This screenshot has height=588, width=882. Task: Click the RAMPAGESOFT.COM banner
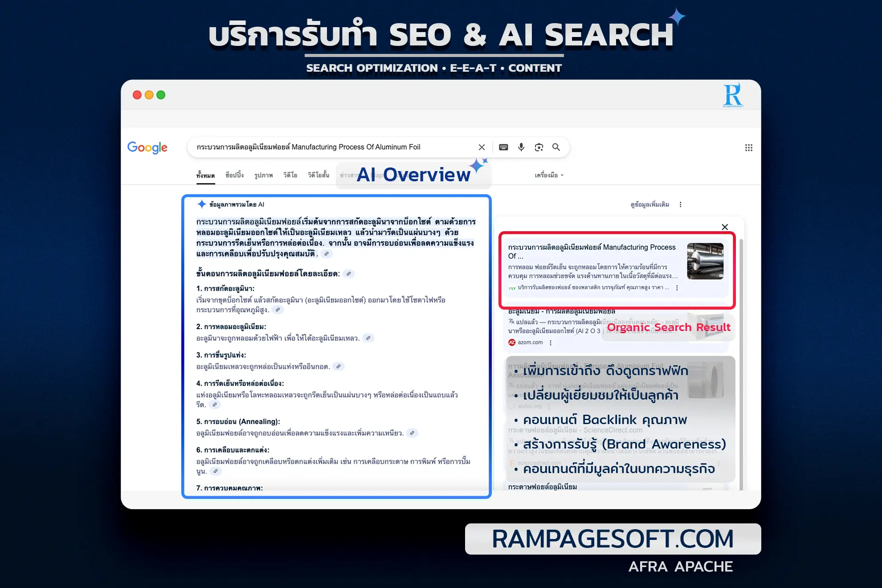click(x=613, y=539)
